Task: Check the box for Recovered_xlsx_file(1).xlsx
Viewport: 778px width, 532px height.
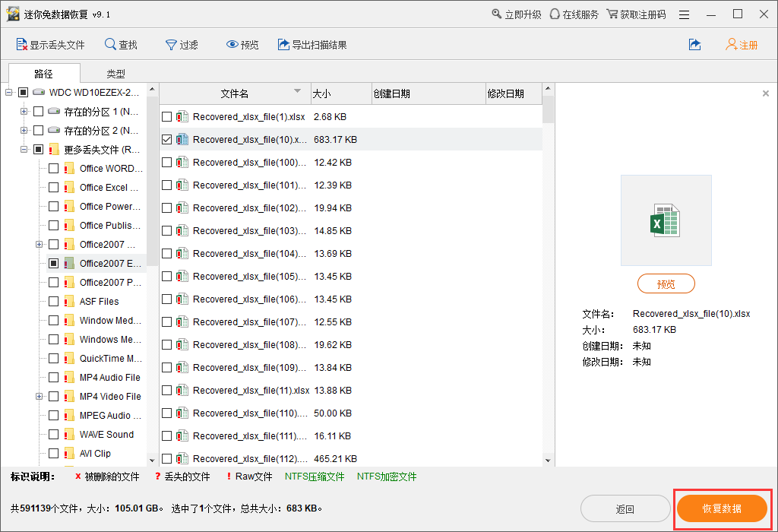Action: (x=166, y=116)
